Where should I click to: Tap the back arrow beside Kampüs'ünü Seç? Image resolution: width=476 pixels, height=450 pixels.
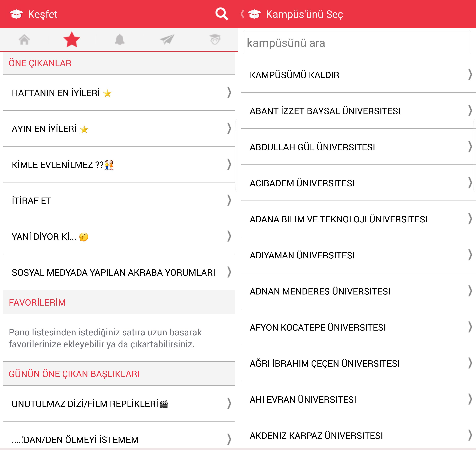tap(243, 14)
